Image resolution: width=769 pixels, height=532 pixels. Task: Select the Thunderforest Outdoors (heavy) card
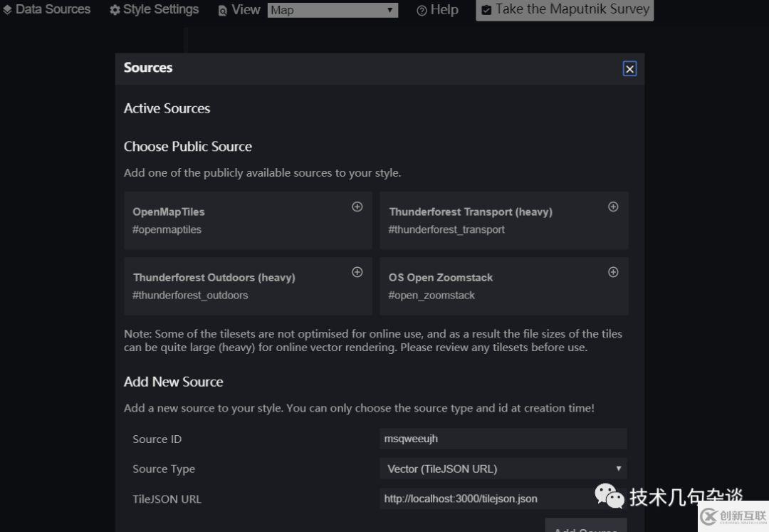pos(235,286)
